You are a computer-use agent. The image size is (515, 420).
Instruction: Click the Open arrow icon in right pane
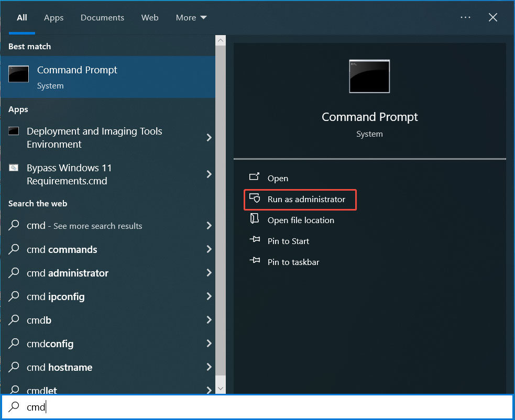[x=255, y=178]
